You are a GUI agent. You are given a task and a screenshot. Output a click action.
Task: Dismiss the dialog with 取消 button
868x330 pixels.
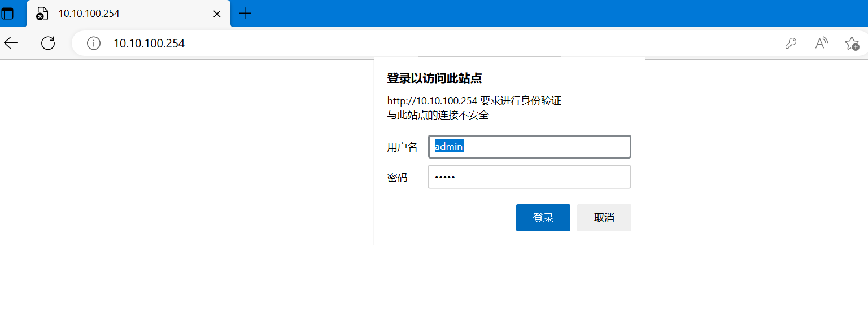[604, 218]
